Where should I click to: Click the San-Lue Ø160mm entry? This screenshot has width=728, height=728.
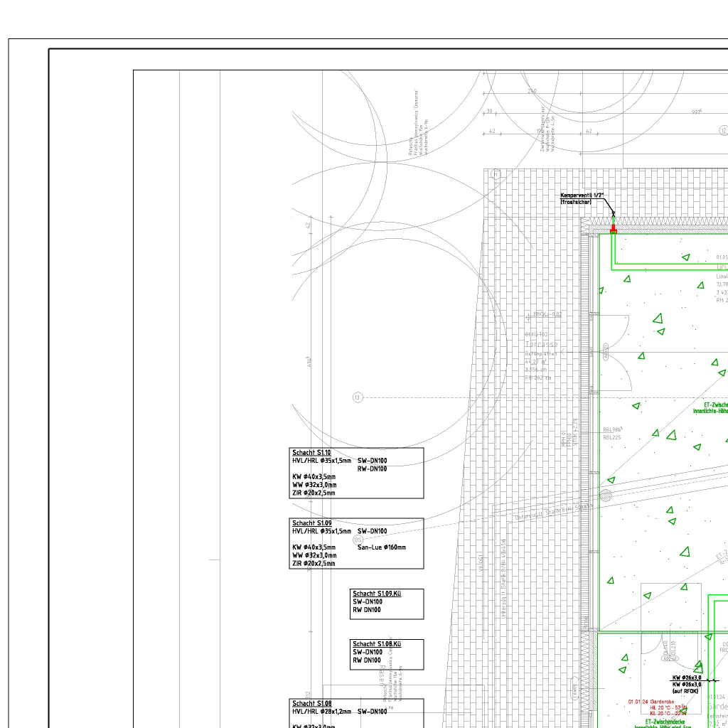(381, 547)
